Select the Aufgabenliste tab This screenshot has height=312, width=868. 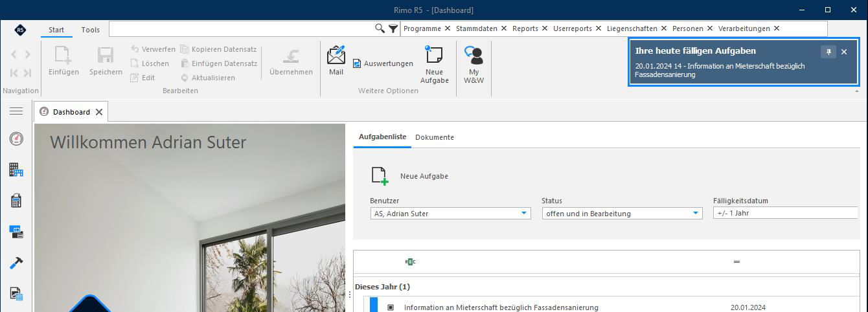[x=383, y=137]
